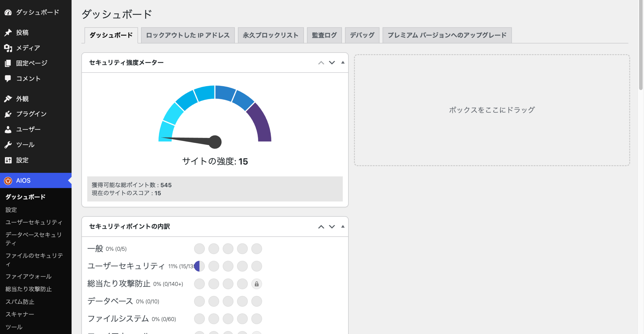This screenshot has width=644, height=334.
Task: Collapse the セキュリティポイントの内訳 panel
Action: [343, 226]
